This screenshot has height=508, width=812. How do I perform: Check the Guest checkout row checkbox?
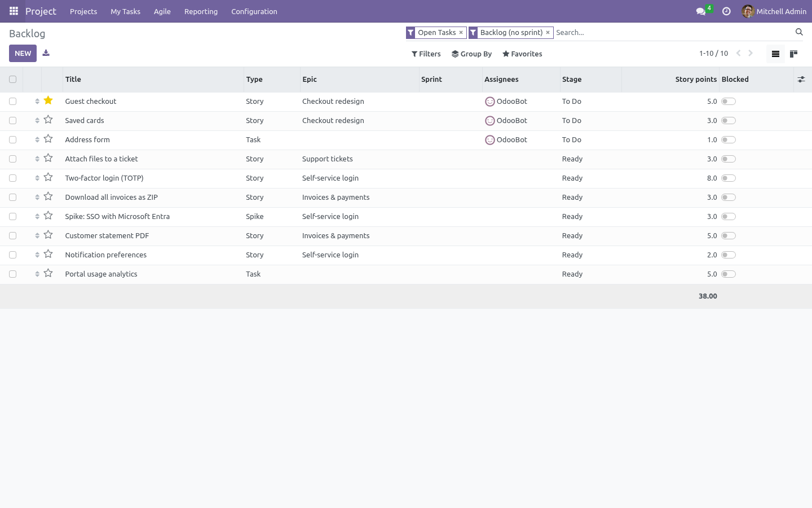pos(13,102)
